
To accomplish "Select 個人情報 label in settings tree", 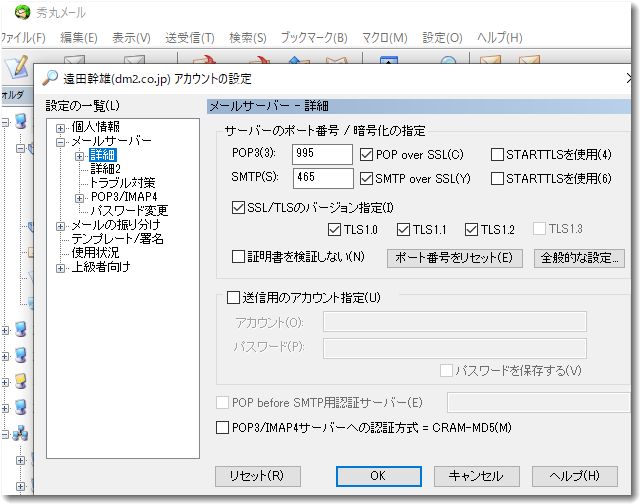I will [x=96, y=127].
